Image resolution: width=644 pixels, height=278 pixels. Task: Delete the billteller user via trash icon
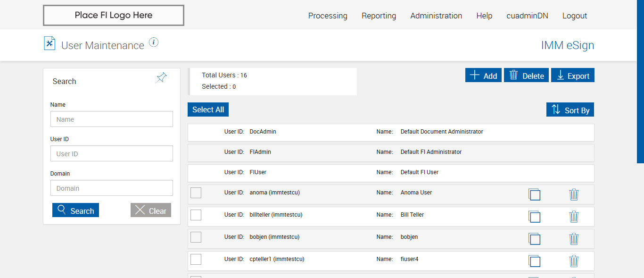(x=574, y=217)
